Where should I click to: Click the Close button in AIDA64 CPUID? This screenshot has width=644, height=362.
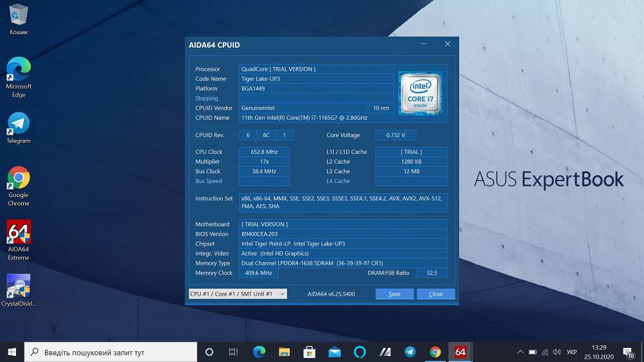click(435, 294)
